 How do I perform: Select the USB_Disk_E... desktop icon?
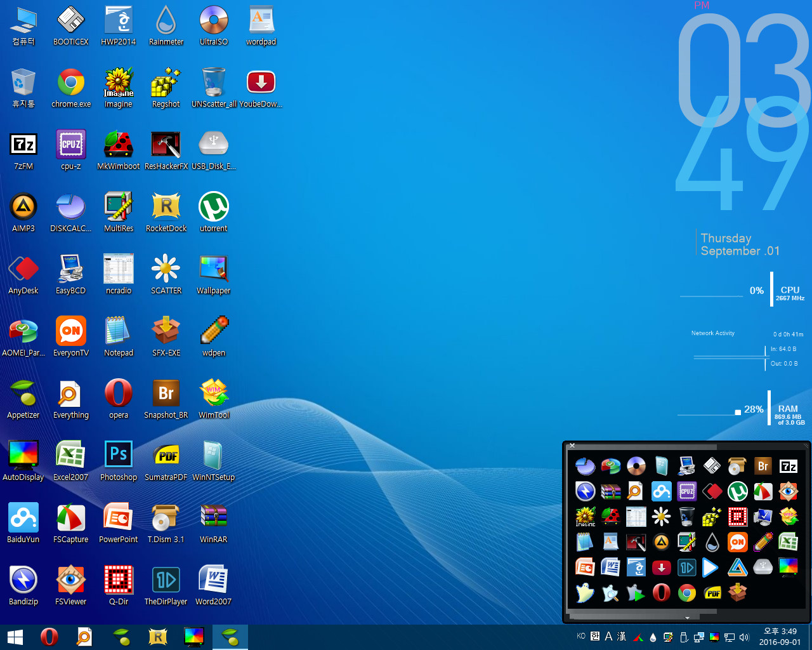(x=214, y=151)
